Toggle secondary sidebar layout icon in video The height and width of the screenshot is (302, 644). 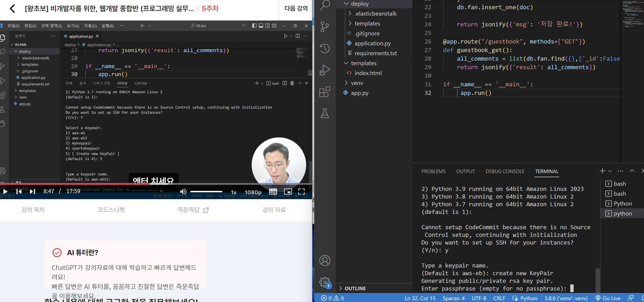[x=267, y=25]
